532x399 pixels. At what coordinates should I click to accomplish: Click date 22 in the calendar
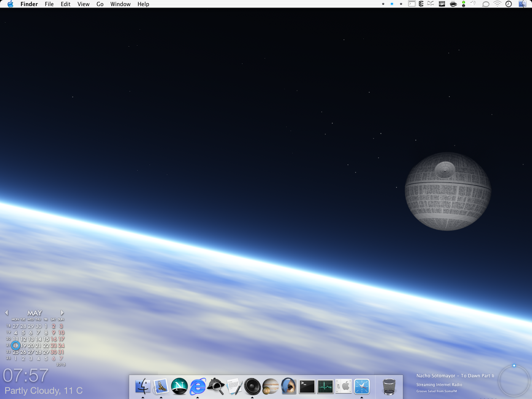(46, 345)
